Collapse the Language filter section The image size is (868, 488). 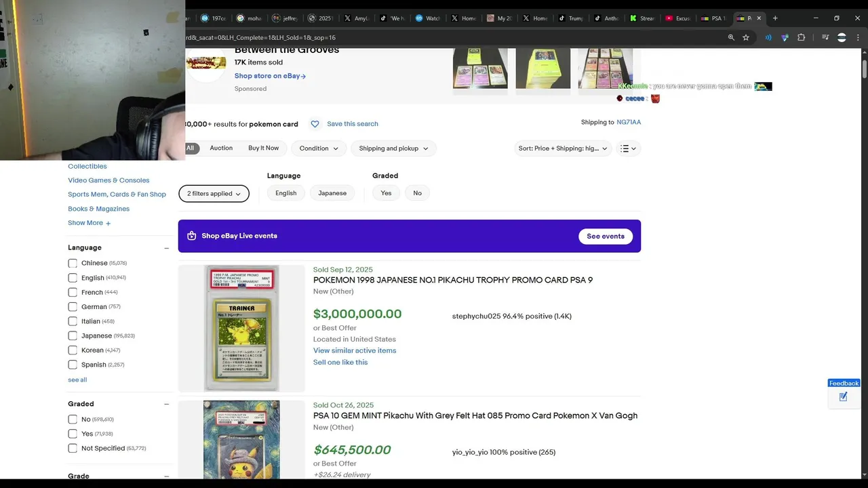(166, 248)
